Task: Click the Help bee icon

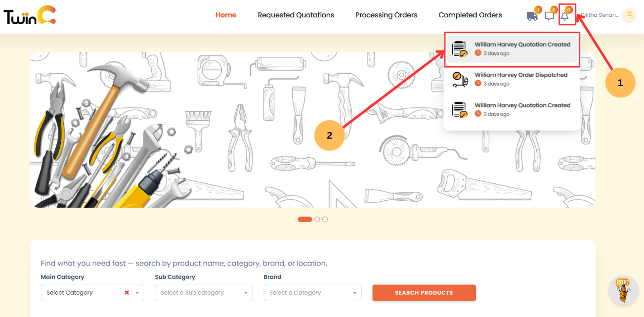Action: tap(623, 291)
